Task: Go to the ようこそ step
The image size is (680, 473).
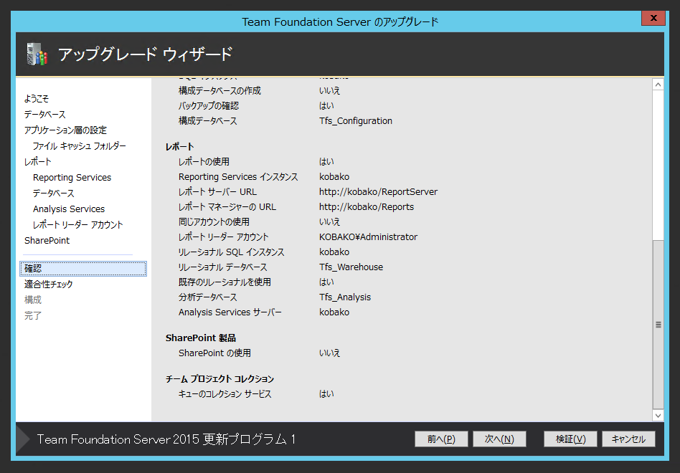Action: 36,99
